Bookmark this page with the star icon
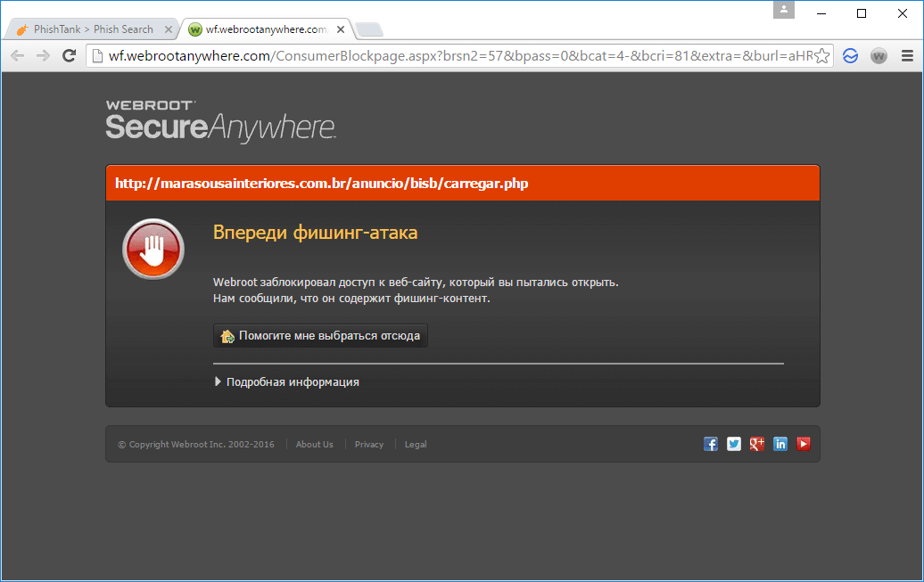The height and width of the screenshot is (582, 924). (821, 54)
